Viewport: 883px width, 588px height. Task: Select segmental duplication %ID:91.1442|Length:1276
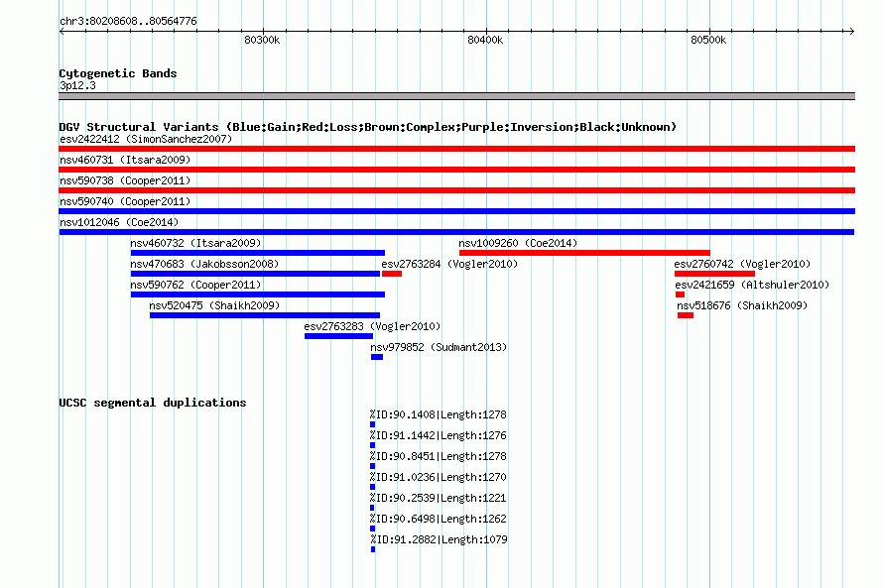click(439, 435)
